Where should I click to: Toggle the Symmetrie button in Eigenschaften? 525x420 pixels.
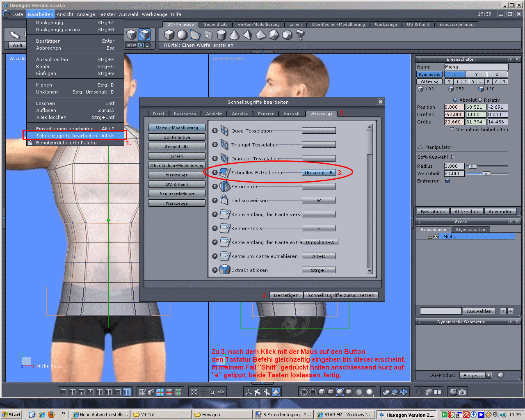click(x=429, y=74)
